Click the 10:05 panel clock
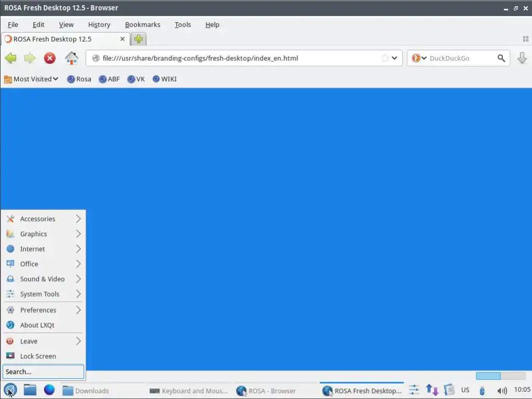Image resolution: width=532 pixels, height=399 pixels. (522, 390)
